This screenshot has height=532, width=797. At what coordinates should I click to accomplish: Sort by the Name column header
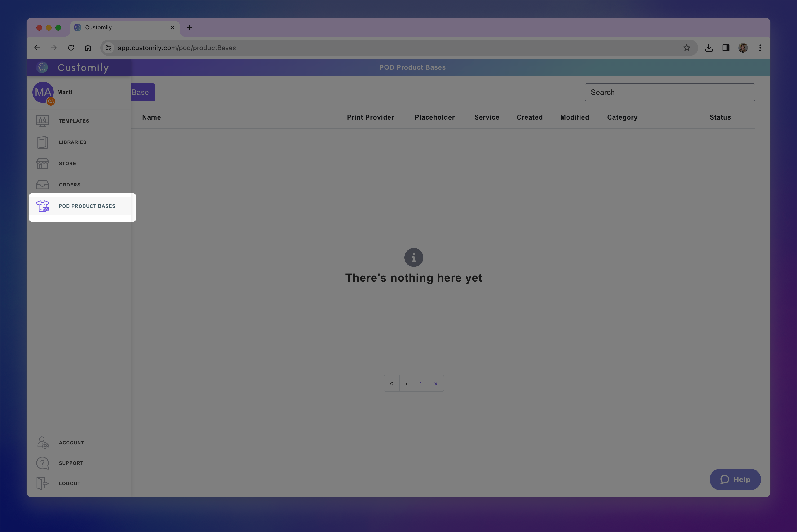151,117
